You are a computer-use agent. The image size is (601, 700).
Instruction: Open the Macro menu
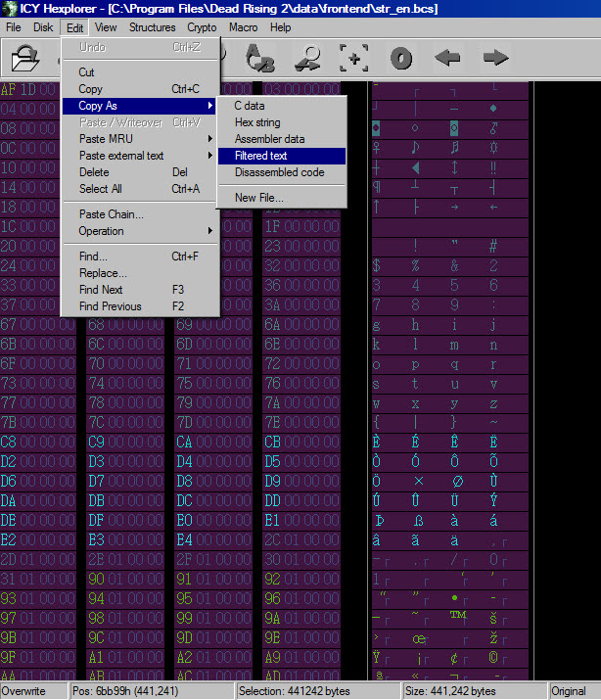tap(243, 27)
